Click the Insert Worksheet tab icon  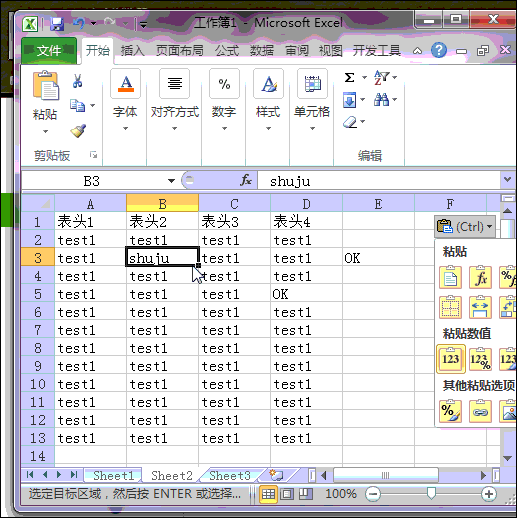[276, 475]
